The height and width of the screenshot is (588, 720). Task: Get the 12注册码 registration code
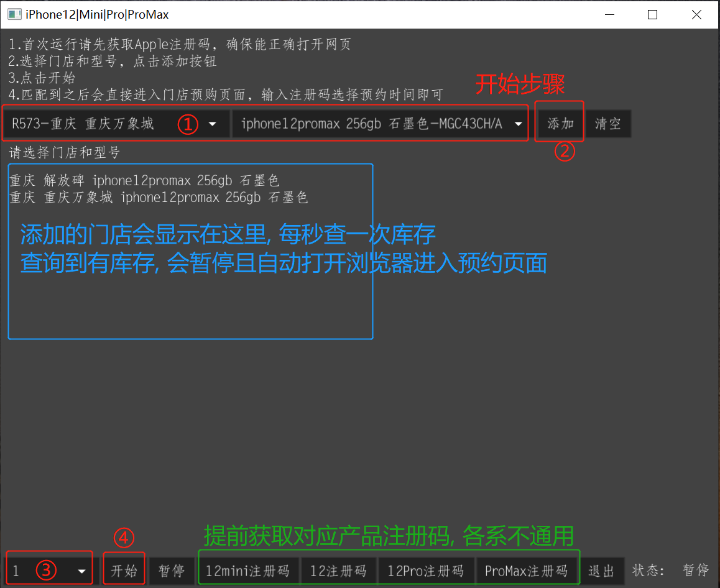click(x=338, y=571)
